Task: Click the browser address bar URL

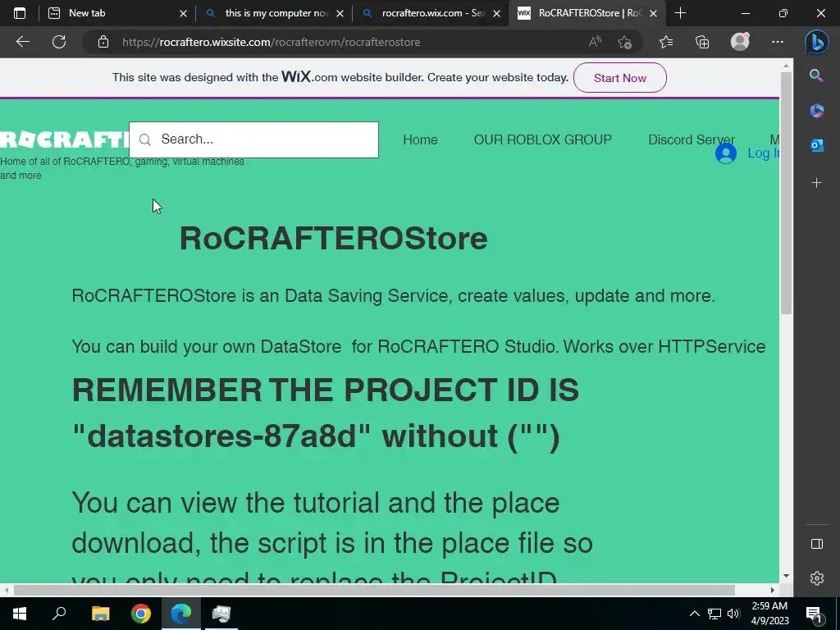Action: pos(271,42)
